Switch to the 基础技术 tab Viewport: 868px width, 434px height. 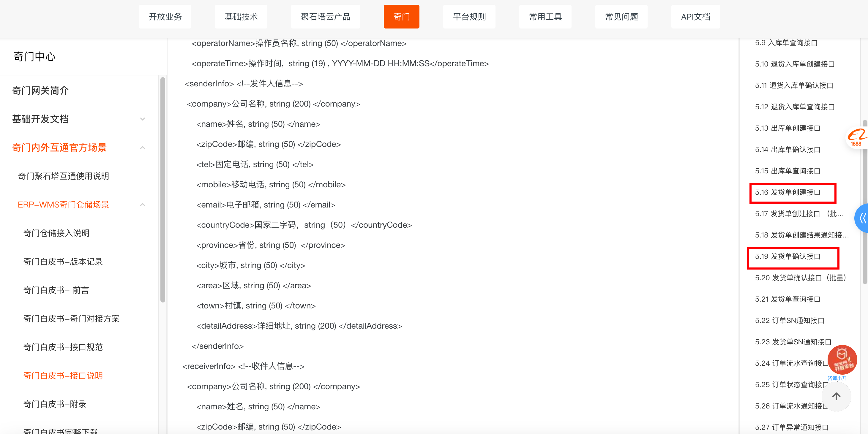click(241, 17)
